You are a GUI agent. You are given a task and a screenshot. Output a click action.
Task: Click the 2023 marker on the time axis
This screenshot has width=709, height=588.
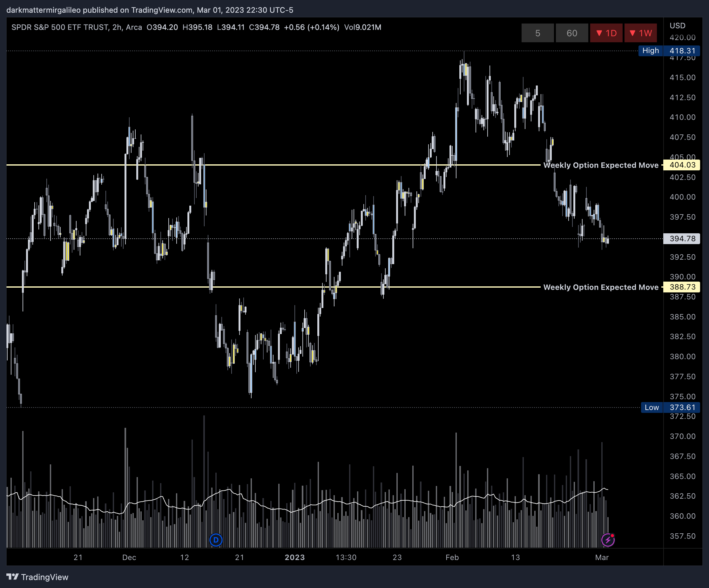click(x=294, y=557)
